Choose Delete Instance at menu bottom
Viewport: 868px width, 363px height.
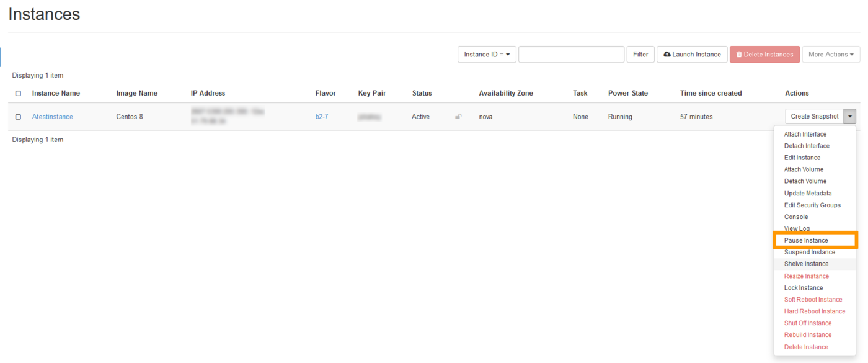click(806, 347)
